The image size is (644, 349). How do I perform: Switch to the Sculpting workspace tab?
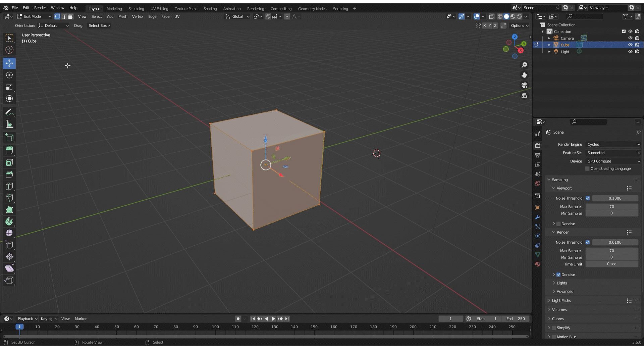[136, 9]
